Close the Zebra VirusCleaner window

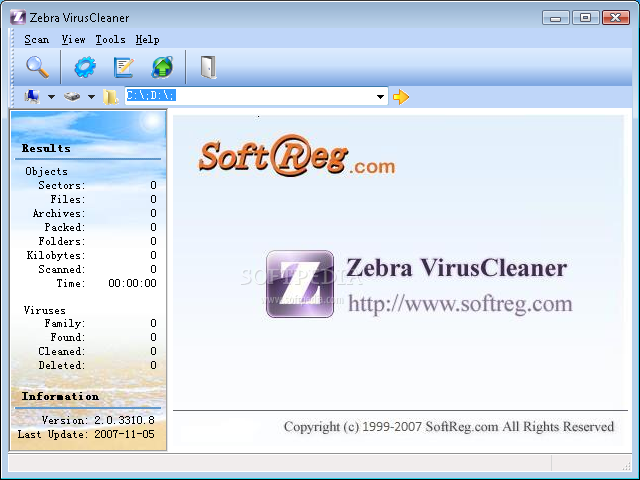[x=616, y=18]
